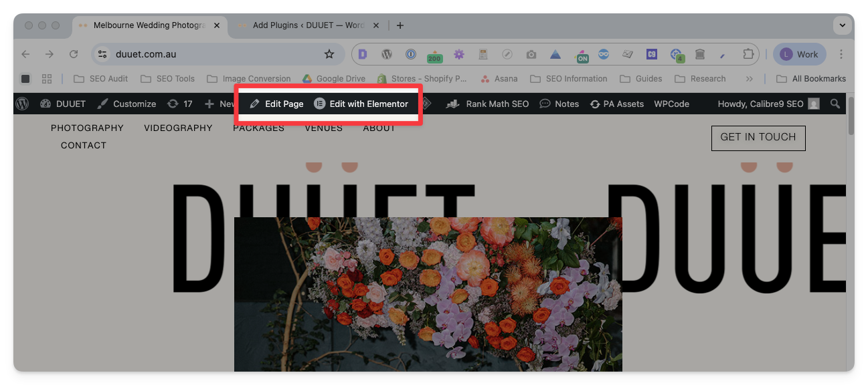
Task: Open the Chrome three-dot menu
Action: click(x=841, y=54)
